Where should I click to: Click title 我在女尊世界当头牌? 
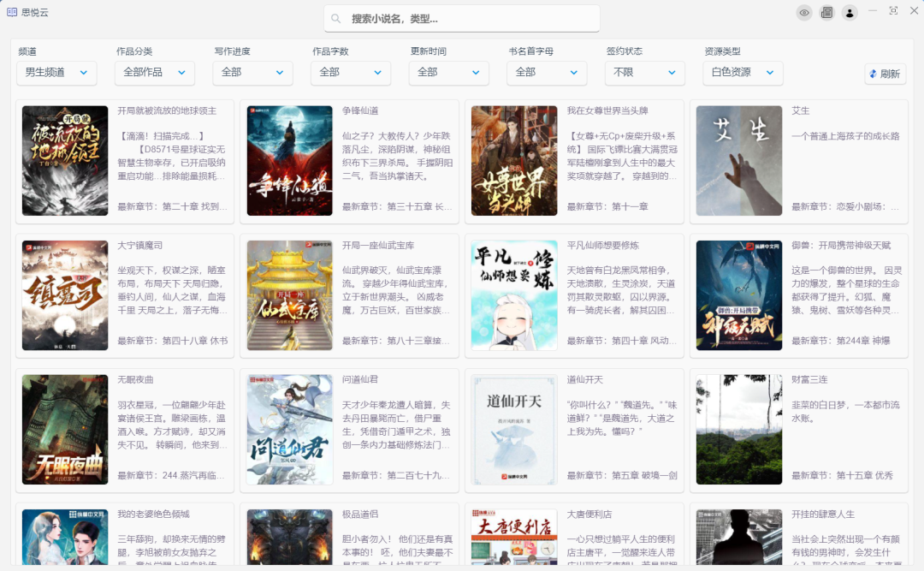(x=607, y=111)
